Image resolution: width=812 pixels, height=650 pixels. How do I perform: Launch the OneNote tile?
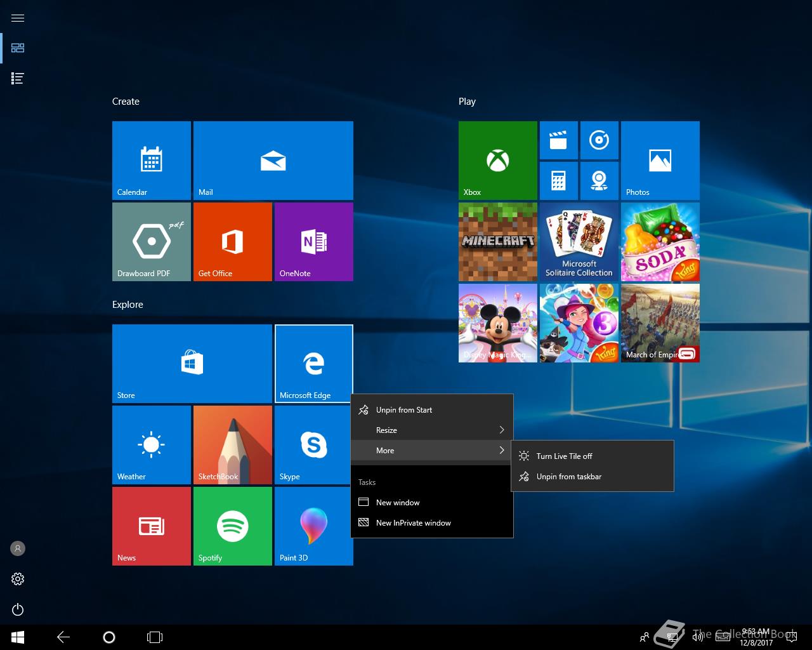[314, 242]
